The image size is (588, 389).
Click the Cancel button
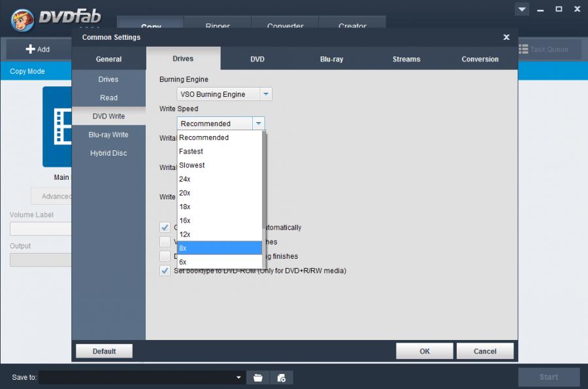pyautogui.click(x=485, y=351)
